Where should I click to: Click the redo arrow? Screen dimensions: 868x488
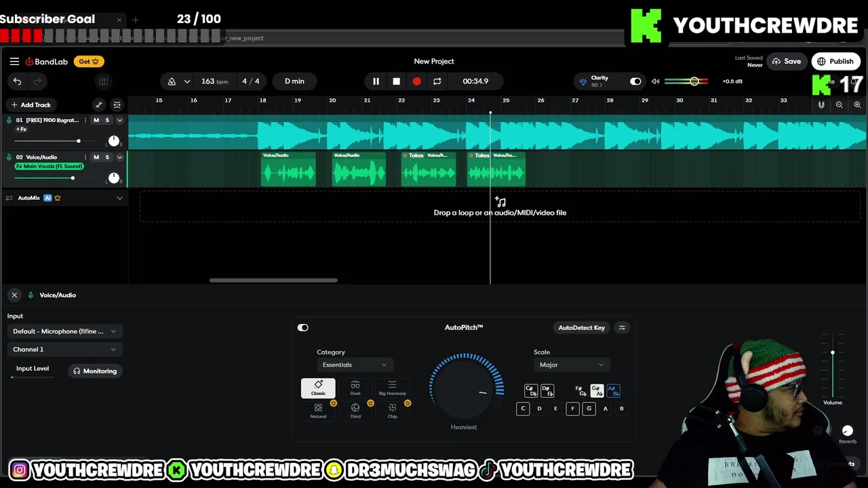click(x=37, y=81)
